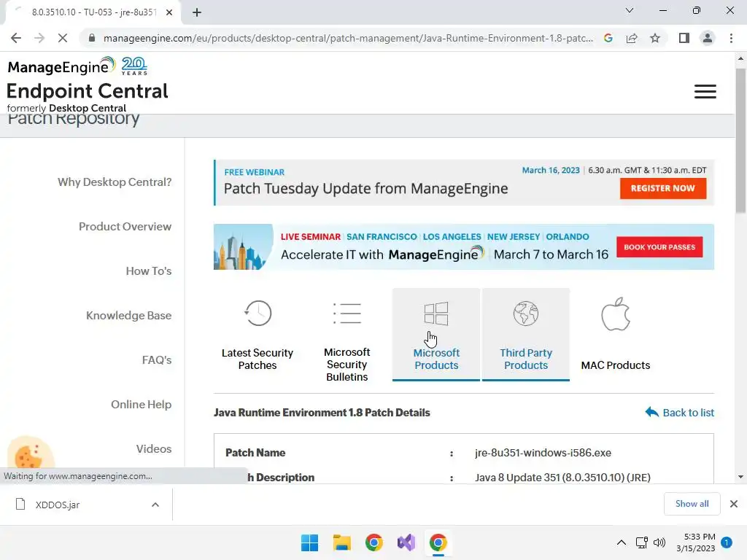Click the scrollbar down arrow
This screenshot has height=560, width=747.
(740, 477)
